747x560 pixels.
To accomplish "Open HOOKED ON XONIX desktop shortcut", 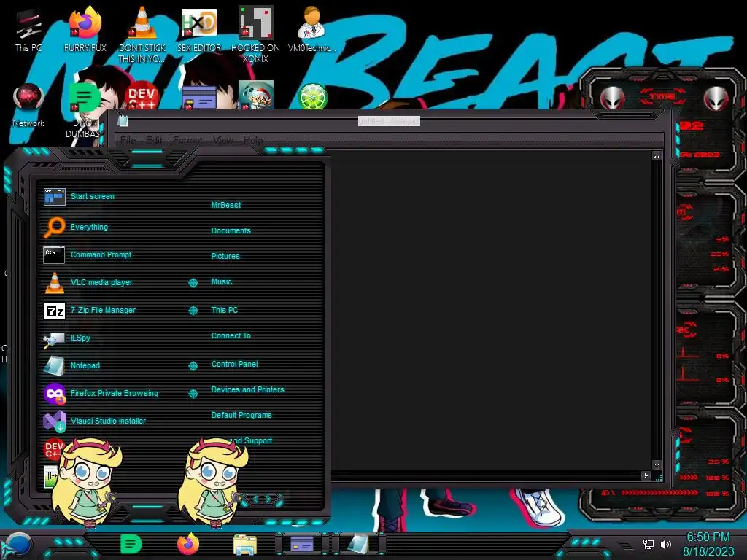I will click(255, 34).
